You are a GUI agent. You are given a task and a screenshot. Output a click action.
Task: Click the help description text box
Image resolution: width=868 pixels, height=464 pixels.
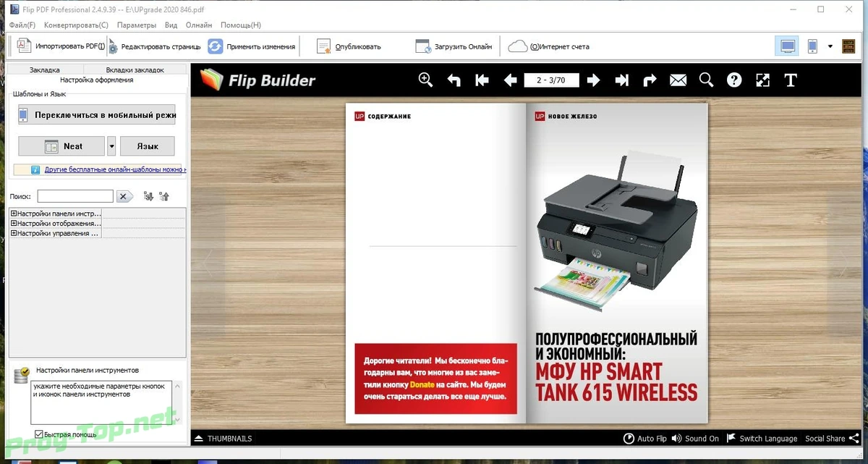(103, 402)
